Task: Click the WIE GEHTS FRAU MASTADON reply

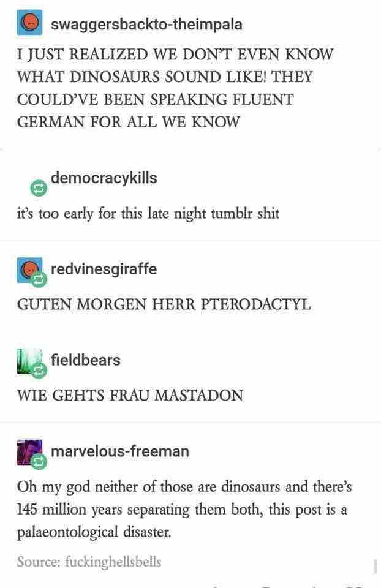Action: pyautogui.click(x=130, y=395)
